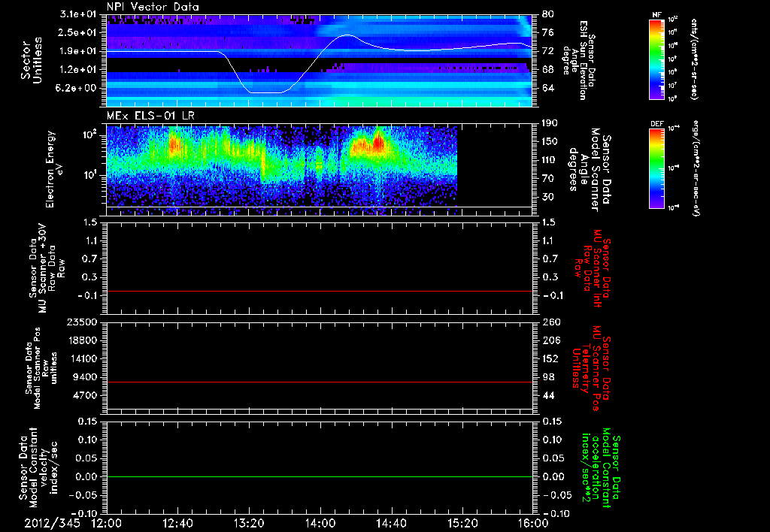This screenshot has width=770, height=532.
Task: Click the '12:40' time axis label
Action: tap(177, 524)
